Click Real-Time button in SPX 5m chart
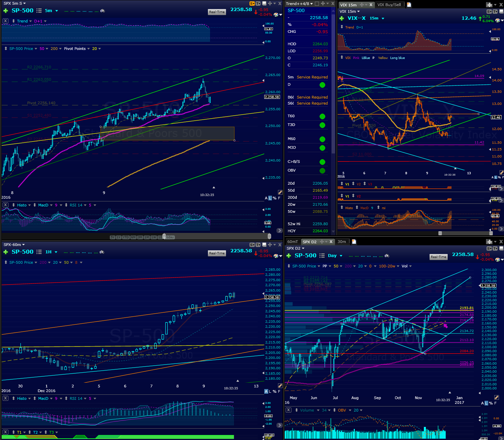The width and height of the screenshot is (504, 440). 217,12
